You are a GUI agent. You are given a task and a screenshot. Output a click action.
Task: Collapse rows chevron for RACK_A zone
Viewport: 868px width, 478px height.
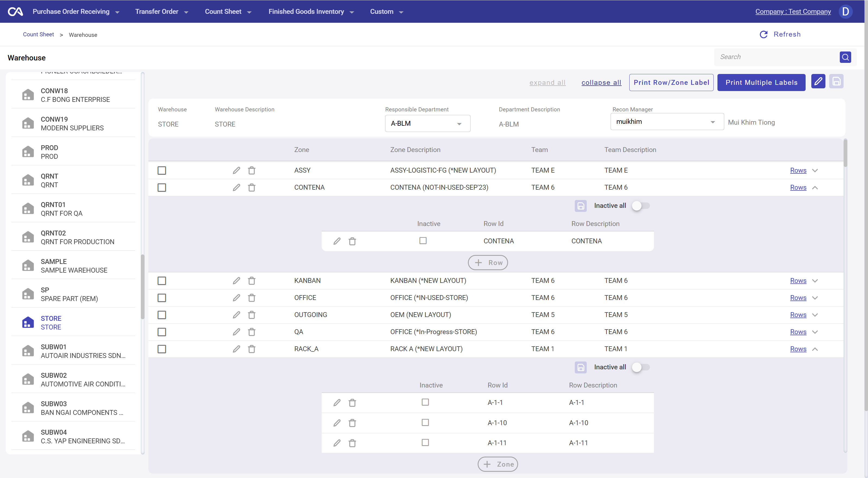(815, 349)
